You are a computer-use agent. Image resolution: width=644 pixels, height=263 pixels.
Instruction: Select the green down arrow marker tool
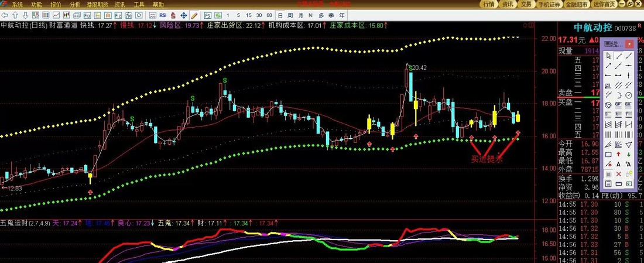pos(628,155)
